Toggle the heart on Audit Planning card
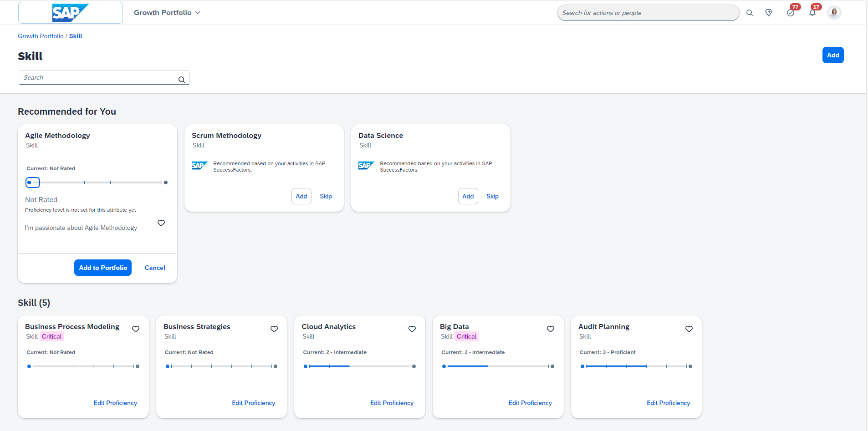The width and height of the screenshot is (868, 431). click(689, 329)
